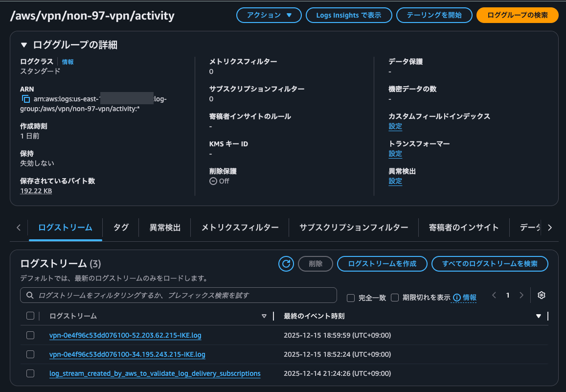566x392 pixels.
Task: Click the 情報 info icon beside 期限切れを表示
Action: (455, 298)
